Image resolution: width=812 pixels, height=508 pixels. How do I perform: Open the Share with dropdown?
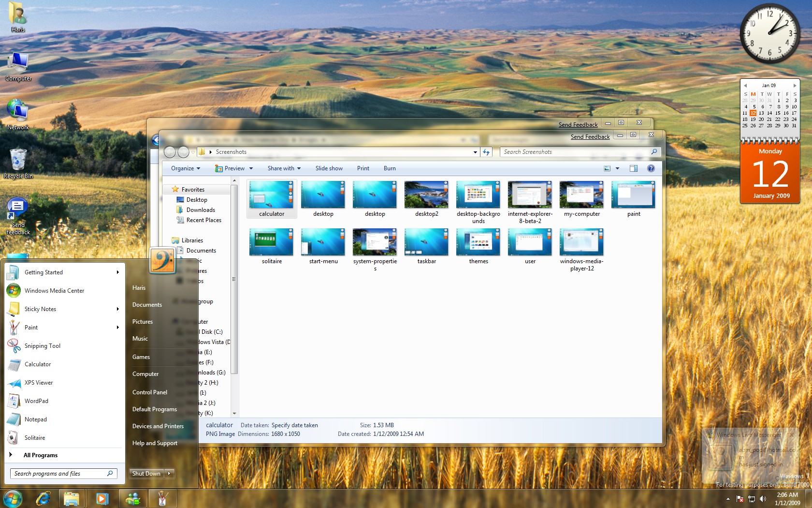284,168
